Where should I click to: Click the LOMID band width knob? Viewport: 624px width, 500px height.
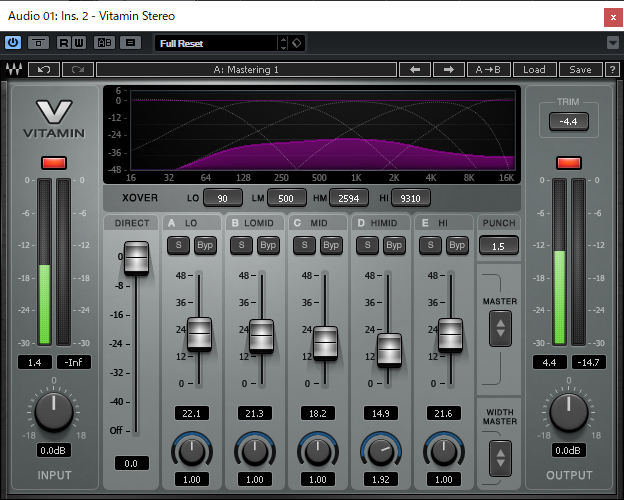click(x=255, y=452)
